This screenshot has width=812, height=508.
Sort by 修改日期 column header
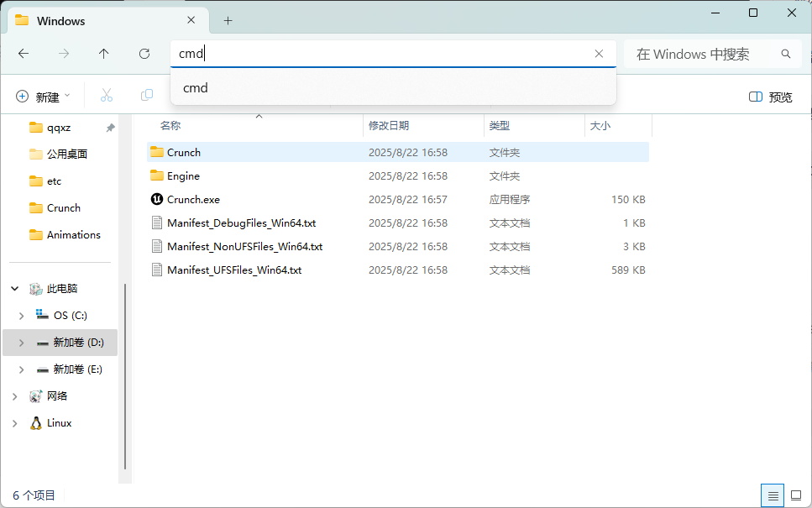pyautogui.click(x=389, y=125)
